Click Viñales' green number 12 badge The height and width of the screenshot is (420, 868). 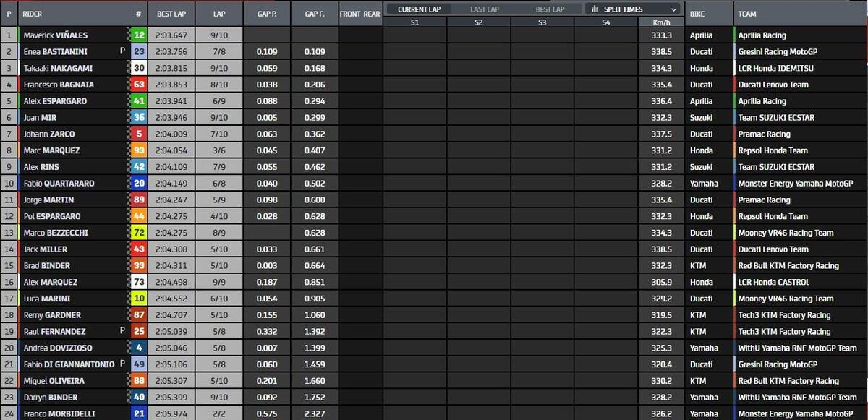click(139, 35)
